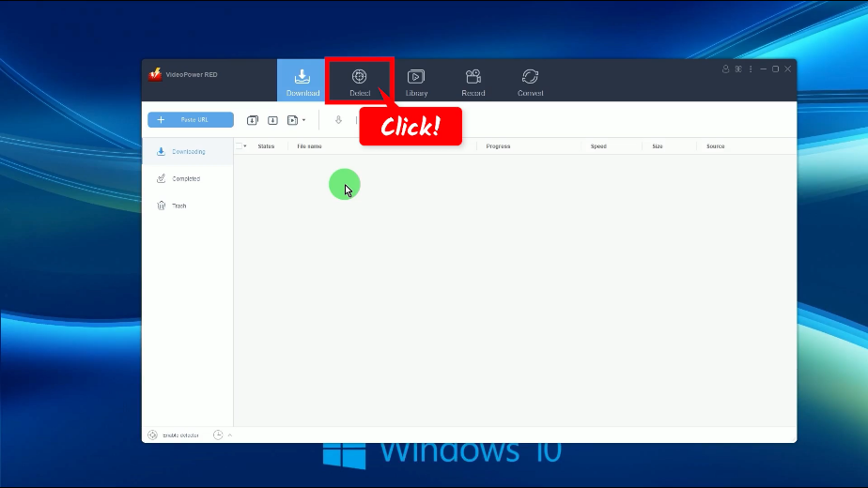This screenshot has width=868, height=488.
Task: Open the Record tab icon
Action: (473, 81)
